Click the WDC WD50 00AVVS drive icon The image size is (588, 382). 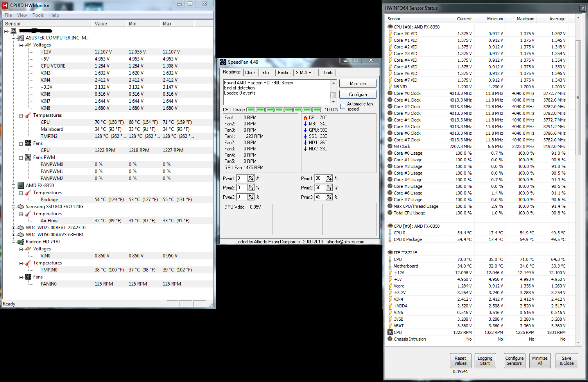tap(21, 235)
